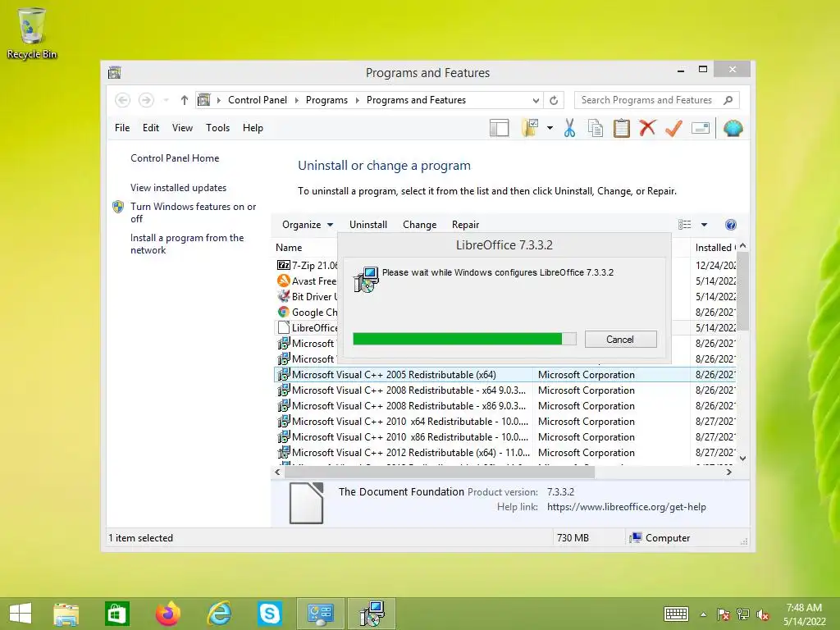Select the Google Chrome entry
This screenshot has height=630, width=840.
pyautogui.click(x=307, y=312)
